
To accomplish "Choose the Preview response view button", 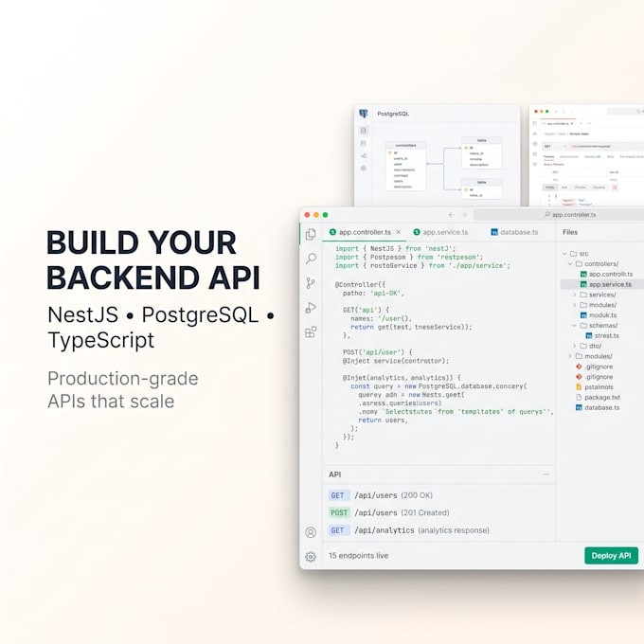I will click(581, 188).
